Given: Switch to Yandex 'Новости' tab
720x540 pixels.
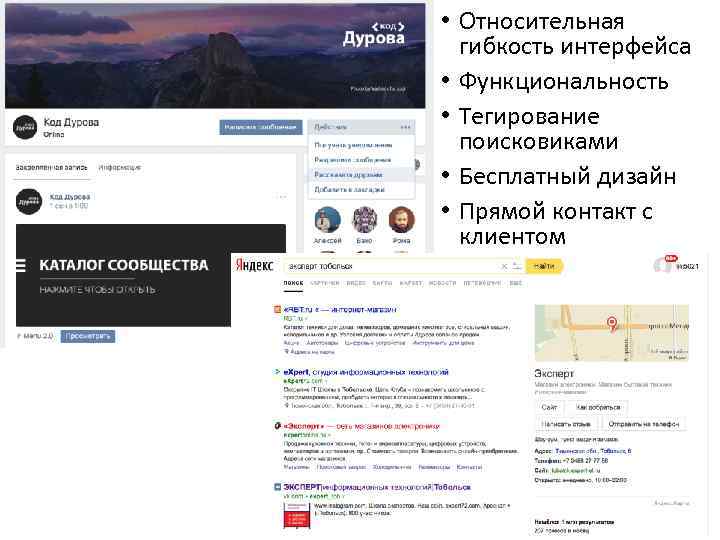Looking at the screenshot, I should 442,283.
